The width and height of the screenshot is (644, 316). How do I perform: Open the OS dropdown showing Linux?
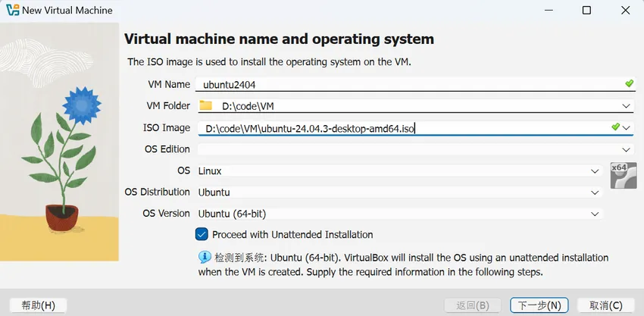(595, 171)
